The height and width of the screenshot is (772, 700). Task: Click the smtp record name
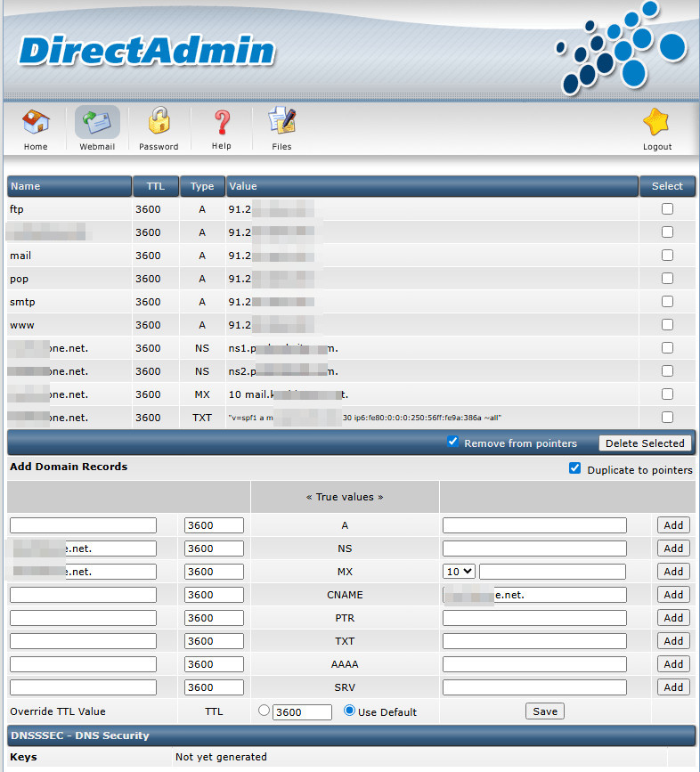[22, 302]
